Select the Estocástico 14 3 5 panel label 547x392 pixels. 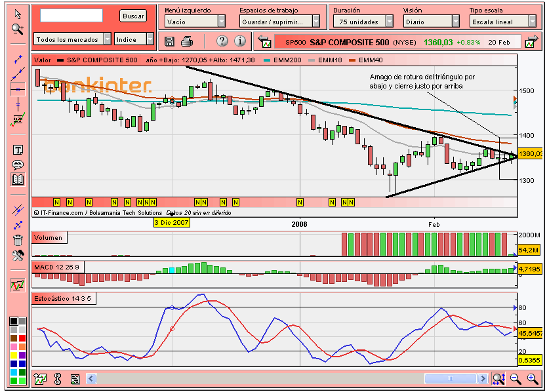[x=63, y=298]
